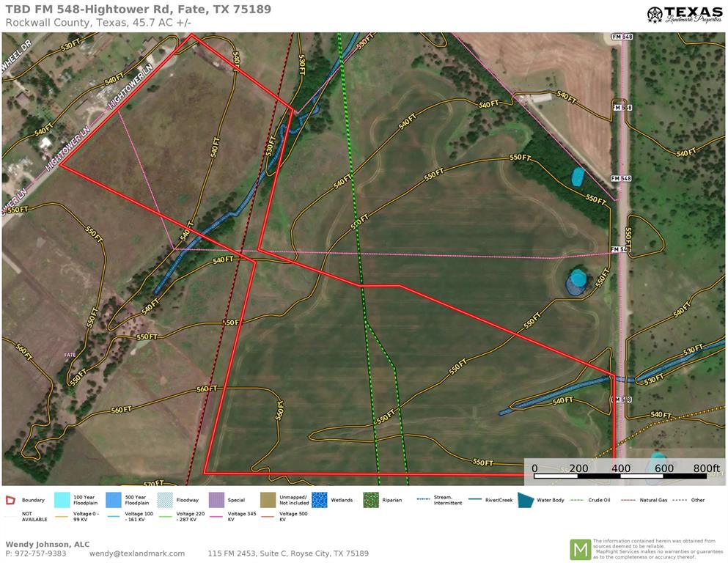Click the Unmapped/Not Included tan swatch
Image resolution: width=728 pixels, height=563 pixels.
click(268, 501)
